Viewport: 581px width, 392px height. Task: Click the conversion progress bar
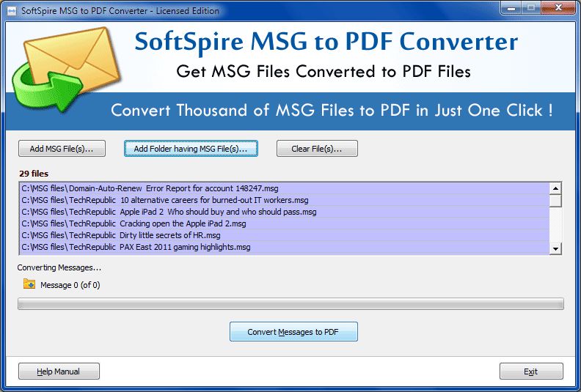pos(290,303)
